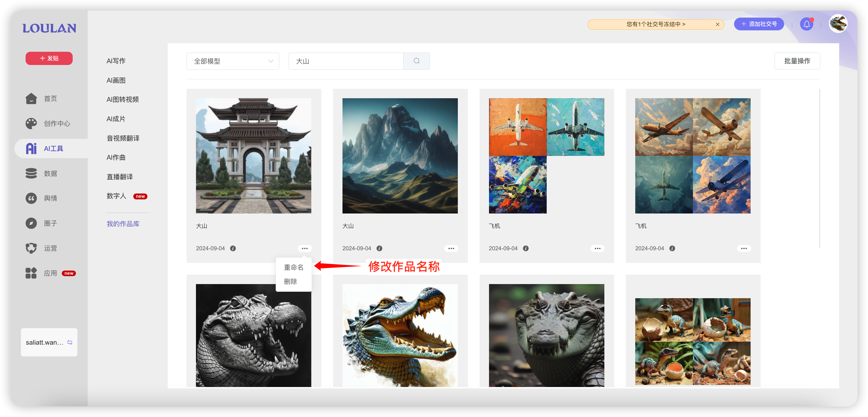868x417 pixels.
Task: Click the 大山 search input field
Action: point(346,61)
